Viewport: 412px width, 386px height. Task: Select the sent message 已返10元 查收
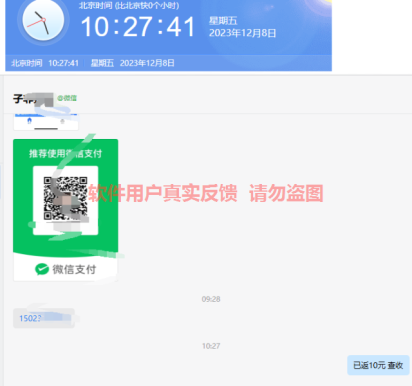pyautogui.click(x=378, y=365)
